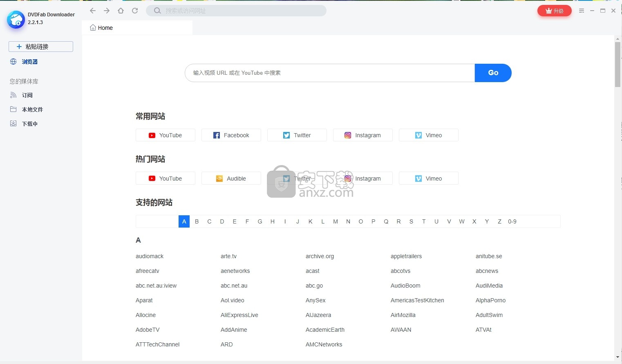
Task: Click the vertical scrollbar thumb
Action: 618,64
